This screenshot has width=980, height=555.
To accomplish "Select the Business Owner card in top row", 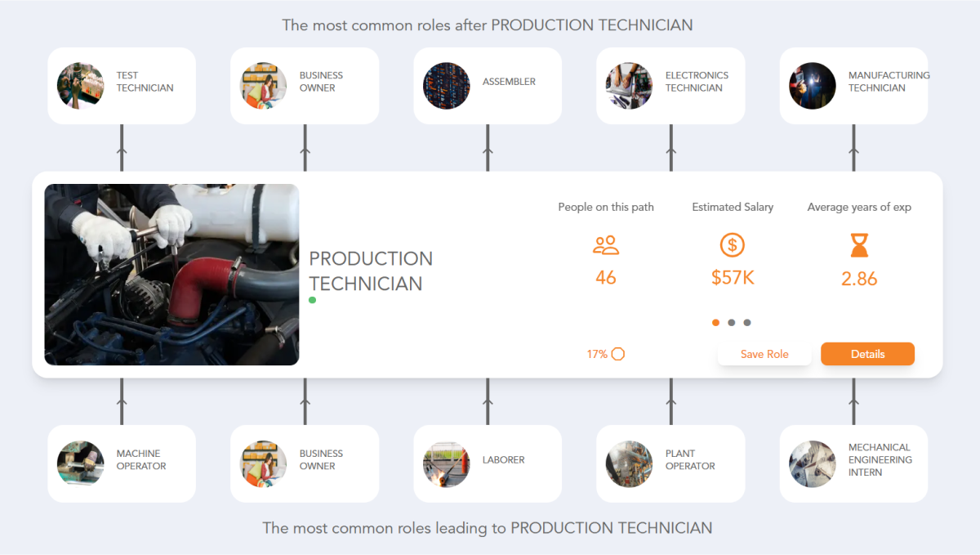I will tap(304, 85).
